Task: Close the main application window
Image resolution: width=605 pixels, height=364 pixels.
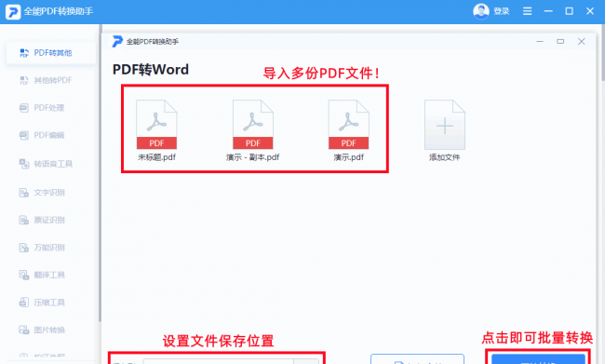Action: pos(590,11)
